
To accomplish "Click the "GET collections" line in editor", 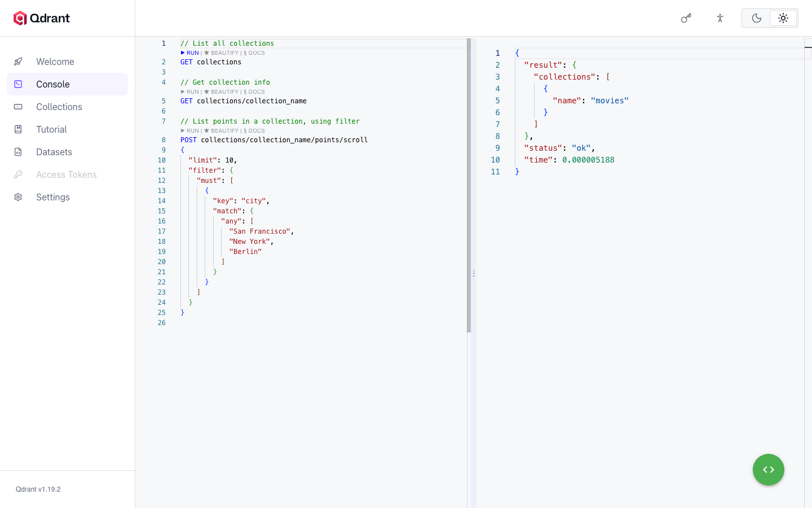I will (211, 62).
